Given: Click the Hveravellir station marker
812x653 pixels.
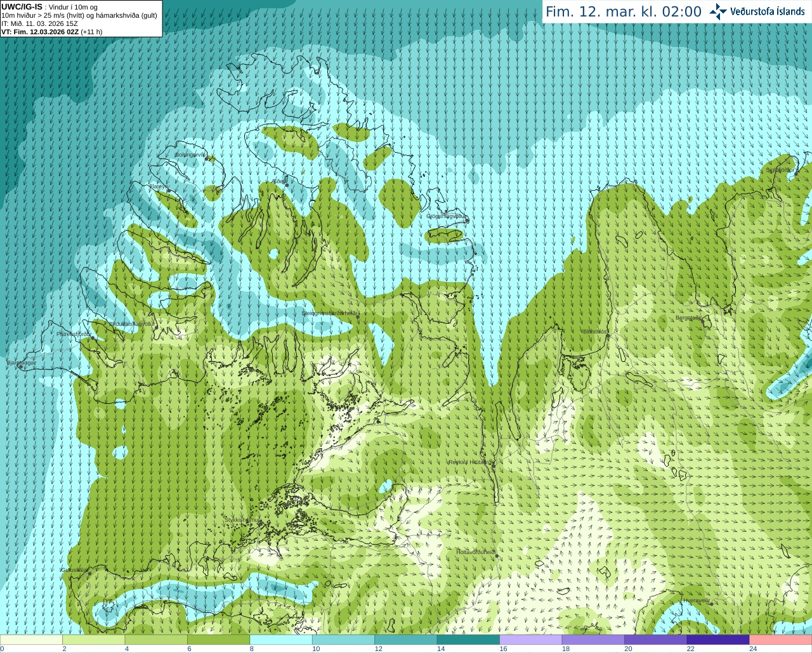Looking at the screenshot, I should pos(711,604).
